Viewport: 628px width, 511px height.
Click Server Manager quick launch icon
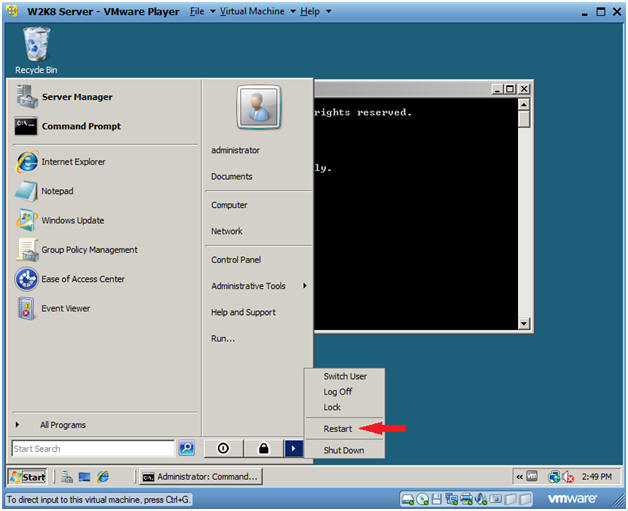tap(66, 477)
